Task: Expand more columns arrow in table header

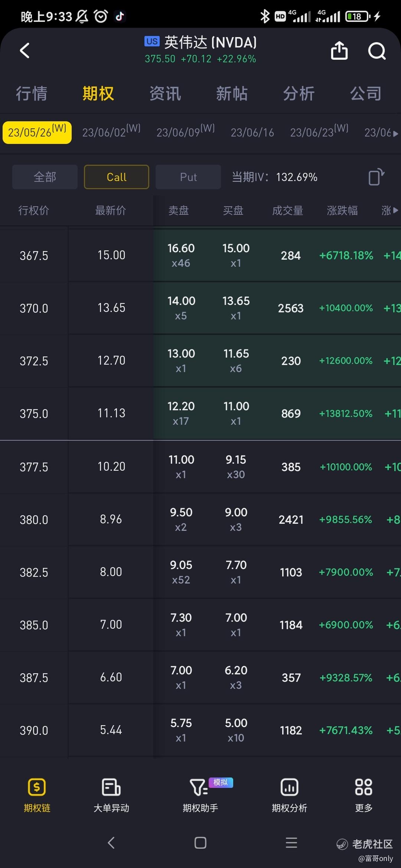Action: pos(395,210)
